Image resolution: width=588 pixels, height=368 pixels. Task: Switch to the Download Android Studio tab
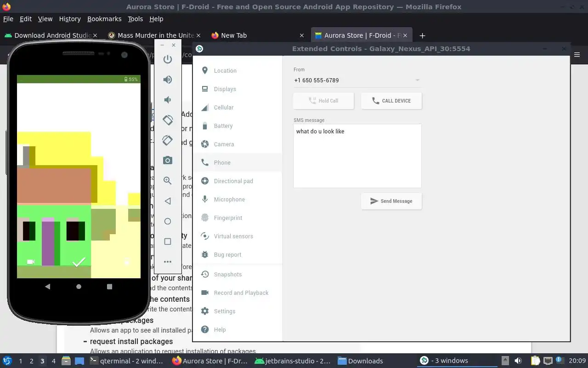[x=51, y=35]
